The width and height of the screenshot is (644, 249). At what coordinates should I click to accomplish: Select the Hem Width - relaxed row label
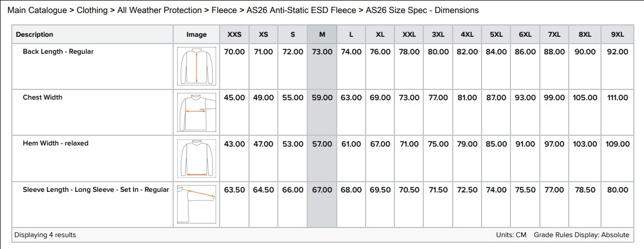(55, 143)
